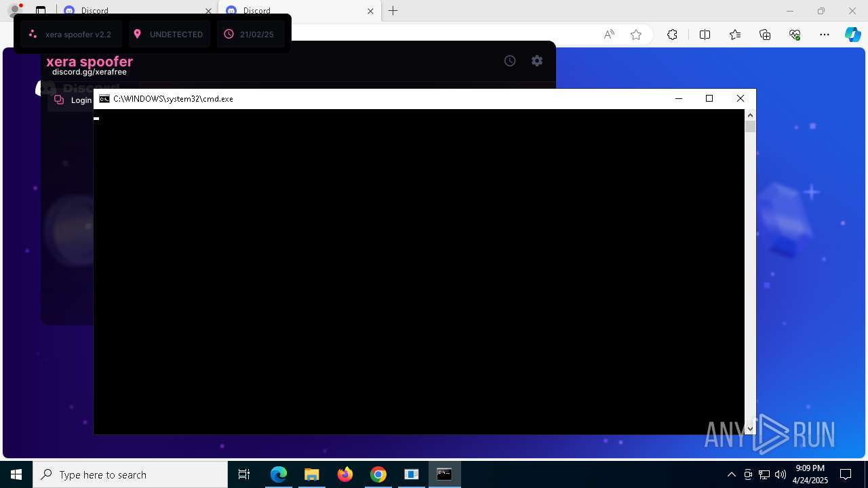The image size is (868, 488).
Task: Click the Edge profile avatar icon
Action: point(14,10)
